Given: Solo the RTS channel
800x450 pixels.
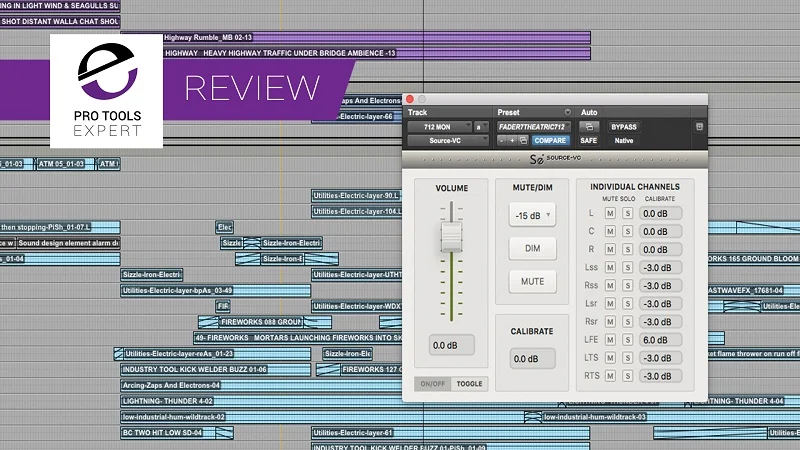Looking at the screenshot, I should pos(628,376).
